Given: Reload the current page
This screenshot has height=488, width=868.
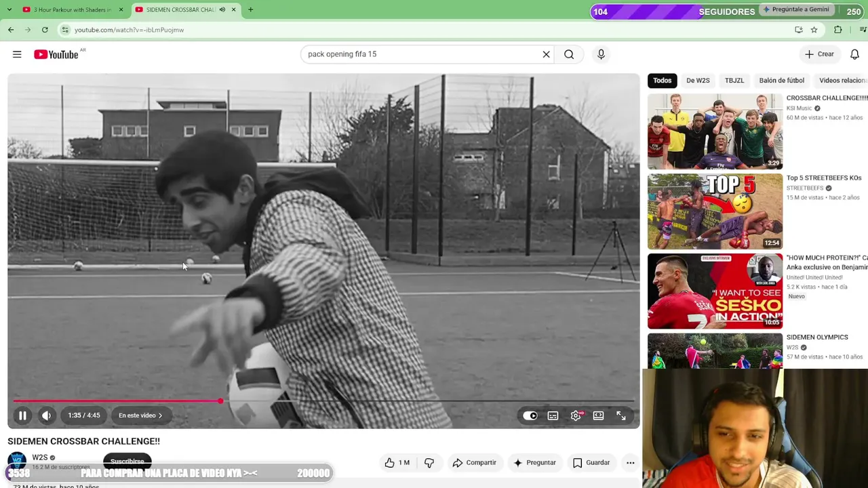Looking at the screenshot, I should 45,30.
